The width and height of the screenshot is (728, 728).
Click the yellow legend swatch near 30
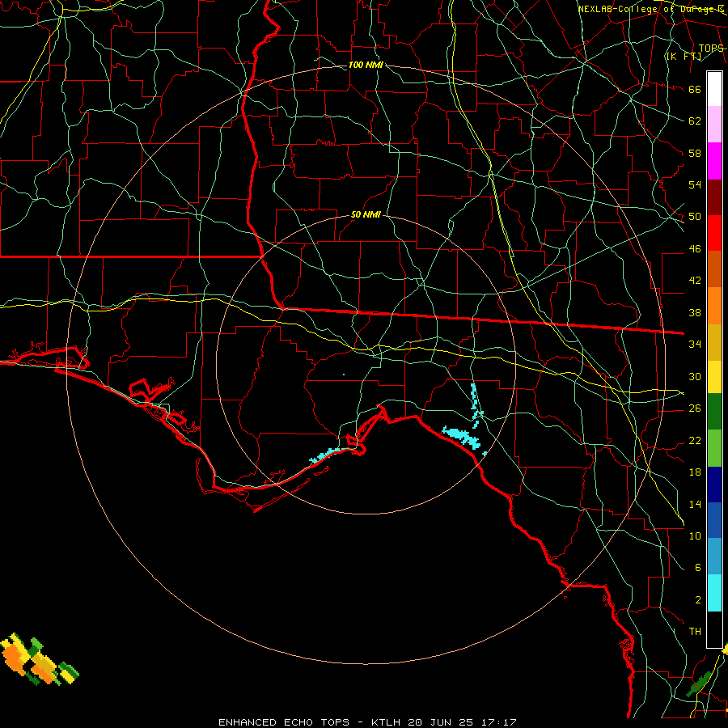click(x=714, y=377)
